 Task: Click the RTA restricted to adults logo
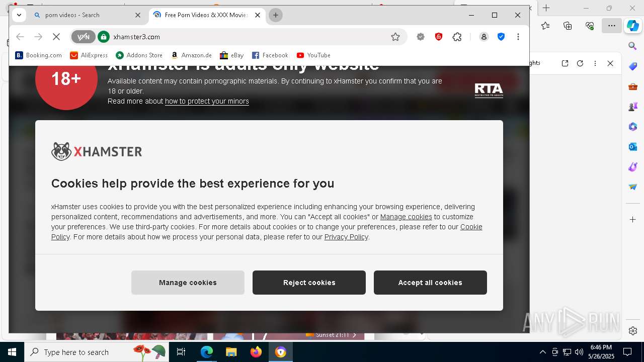489,90
